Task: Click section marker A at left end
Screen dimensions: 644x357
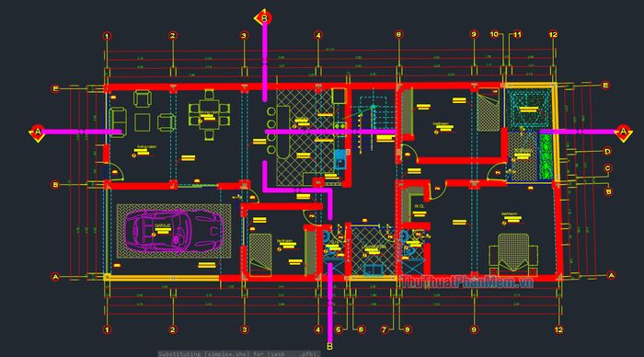Action: point(38,132)
